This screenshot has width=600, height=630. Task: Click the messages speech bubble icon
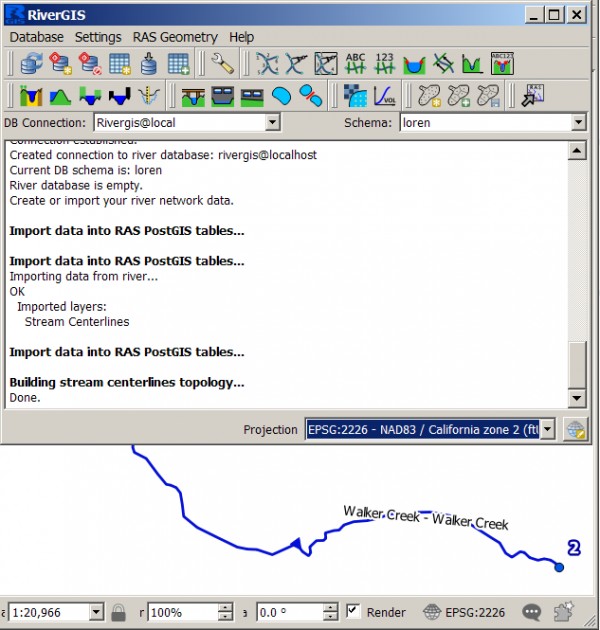coord(532,612)
